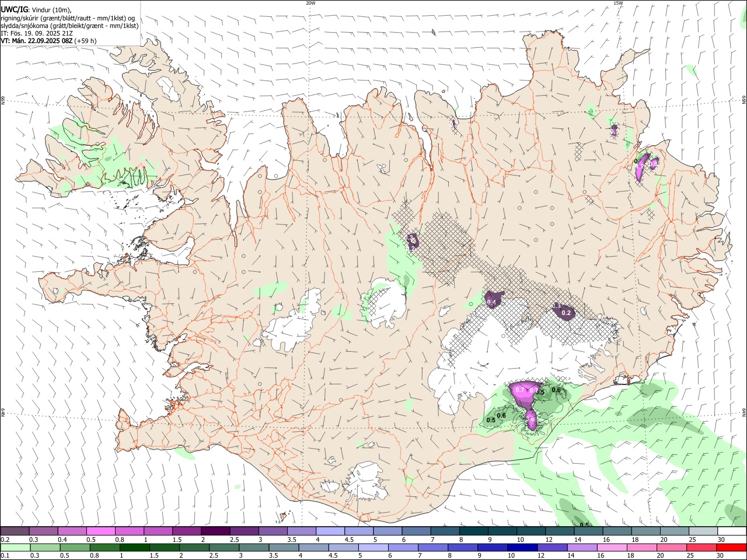
Task: Click the '0.2' value on the dark purple map patch
Action: click(x=566, y=313)
